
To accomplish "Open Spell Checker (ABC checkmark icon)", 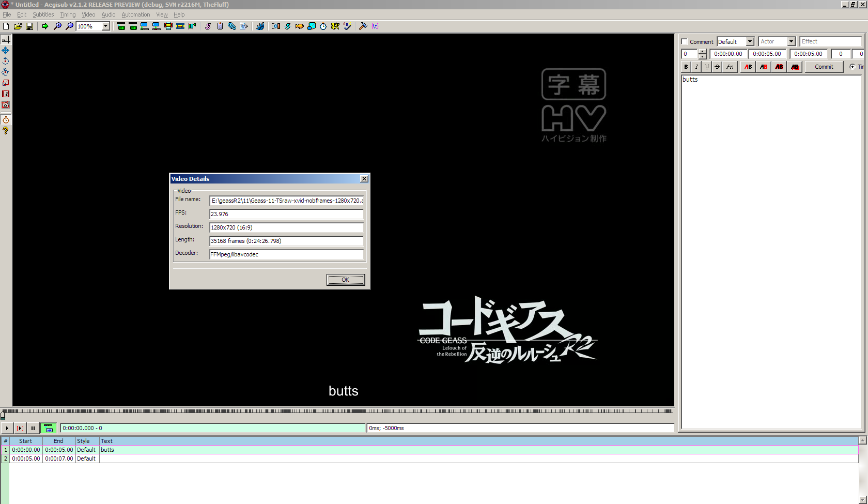I will pyautogui.click(x=347, y=26).
